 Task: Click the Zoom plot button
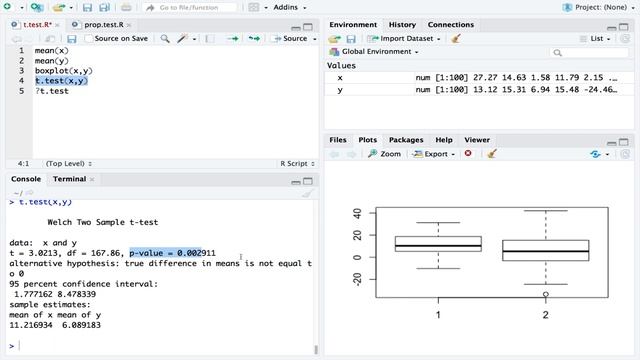[384, 154]
